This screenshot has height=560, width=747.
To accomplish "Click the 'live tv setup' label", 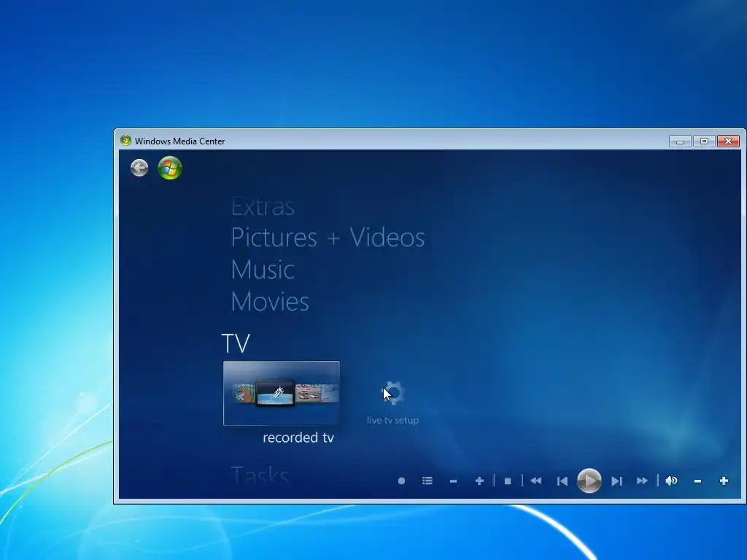I will tap(392, 421).
